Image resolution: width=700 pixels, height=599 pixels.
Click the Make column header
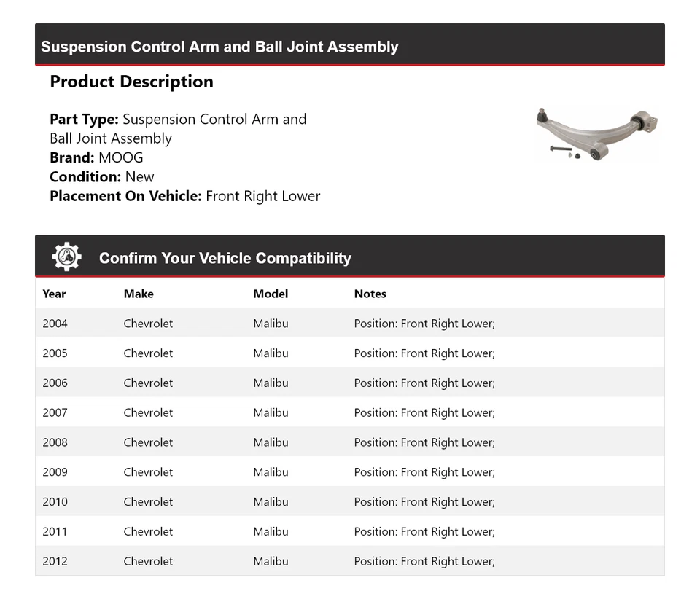tap(139, 294)
